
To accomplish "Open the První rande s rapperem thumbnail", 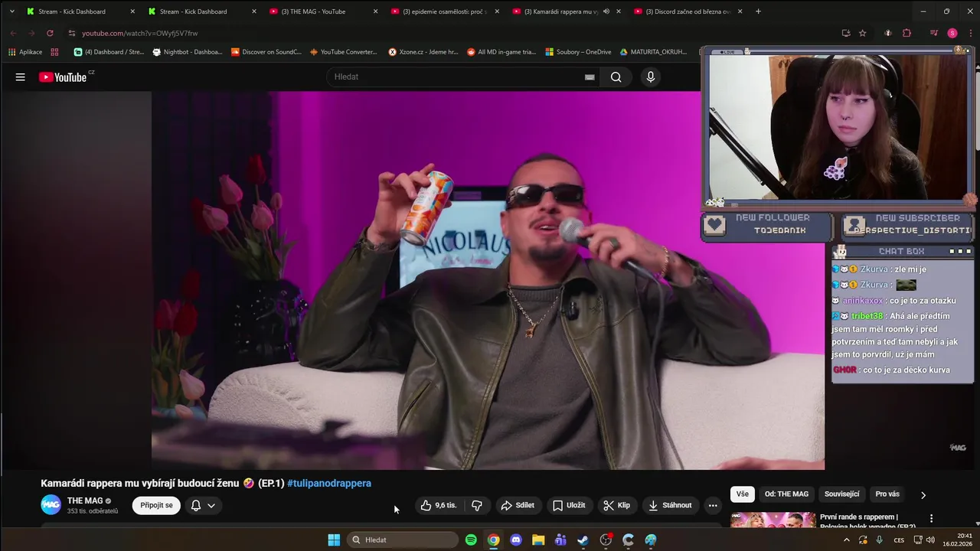I will 773,520.
